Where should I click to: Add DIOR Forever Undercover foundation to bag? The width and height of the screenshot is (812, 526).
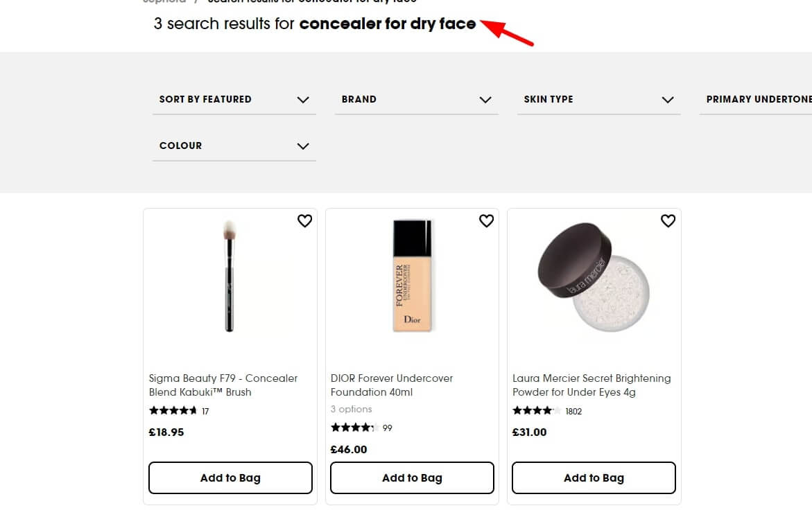click(x=412, y=478)
